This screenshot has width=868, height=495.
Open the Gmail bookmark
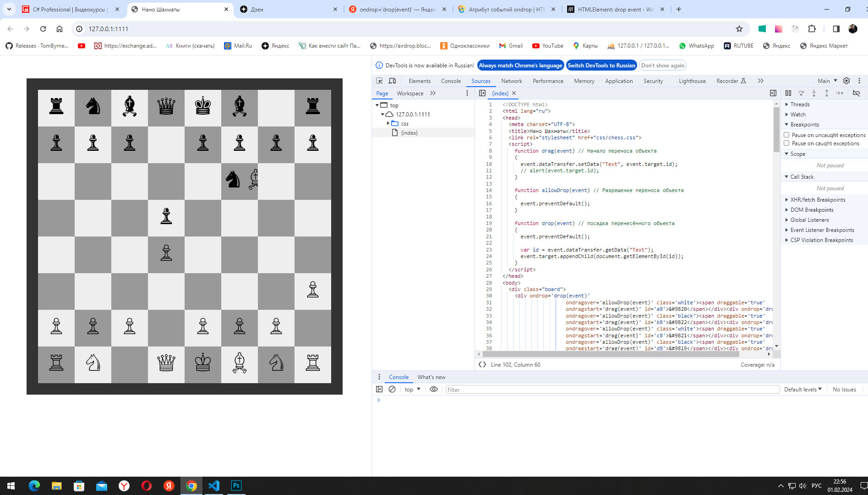click(x=511, y=45)
